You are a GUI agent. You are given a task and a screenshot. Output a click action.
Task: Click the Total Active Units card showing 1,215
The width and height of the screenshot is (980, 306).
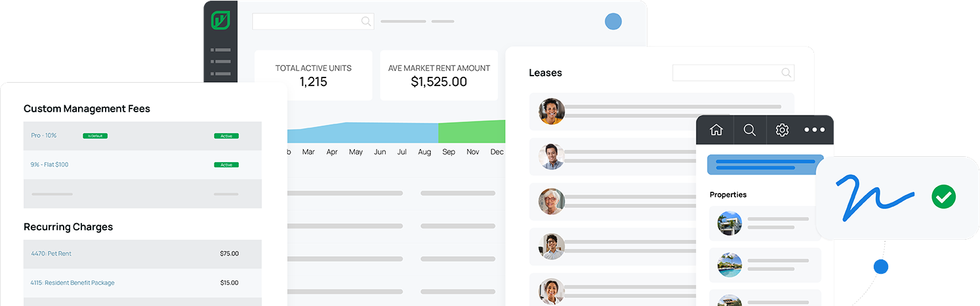(x=314, y=76)
